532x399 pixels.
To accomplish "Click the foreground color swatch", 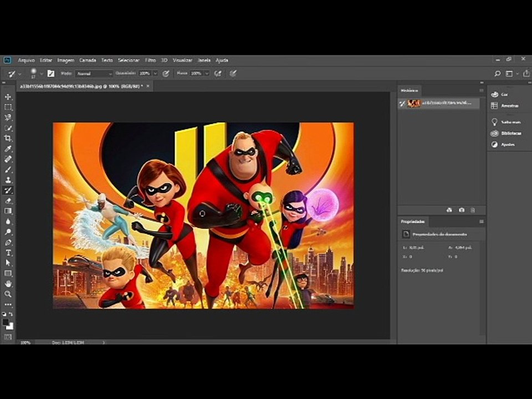I will click(6, 322).
